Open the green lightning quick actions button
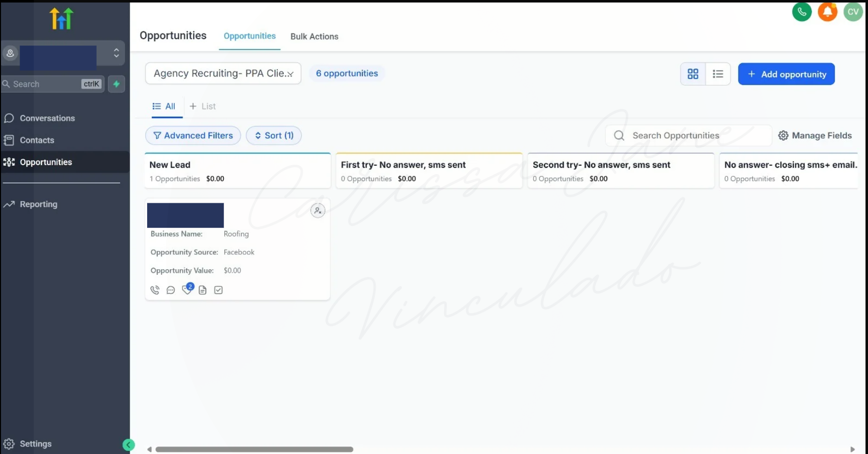Screen dimensions: 868x454 116,84
